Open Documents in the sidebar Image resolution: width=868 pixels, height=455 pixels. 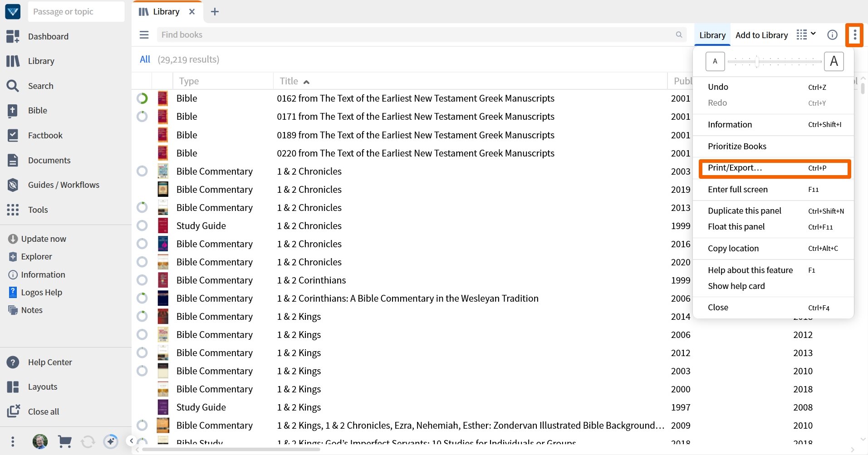(38, 160)
